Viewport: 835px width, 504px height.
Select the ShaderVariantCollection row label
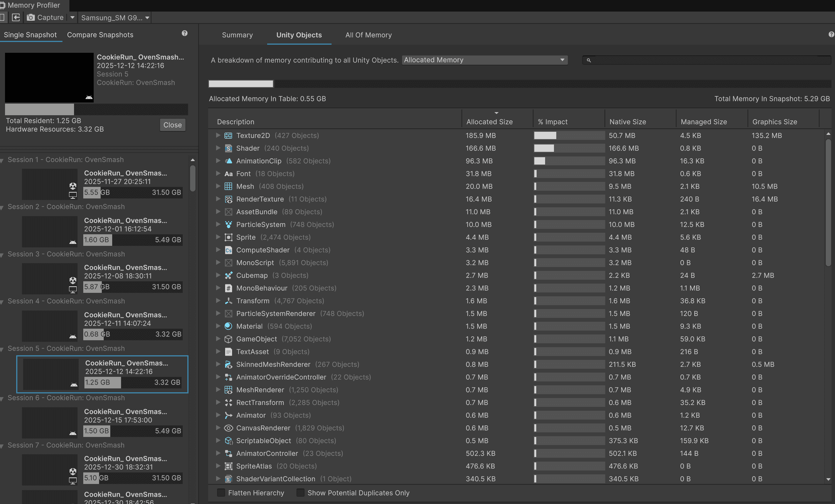click(x=276, y=479)
